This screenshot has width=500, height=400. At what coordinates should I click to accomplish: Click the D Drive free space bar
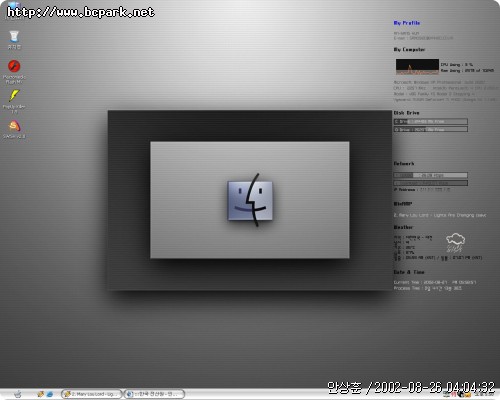[x=431, y=129]
